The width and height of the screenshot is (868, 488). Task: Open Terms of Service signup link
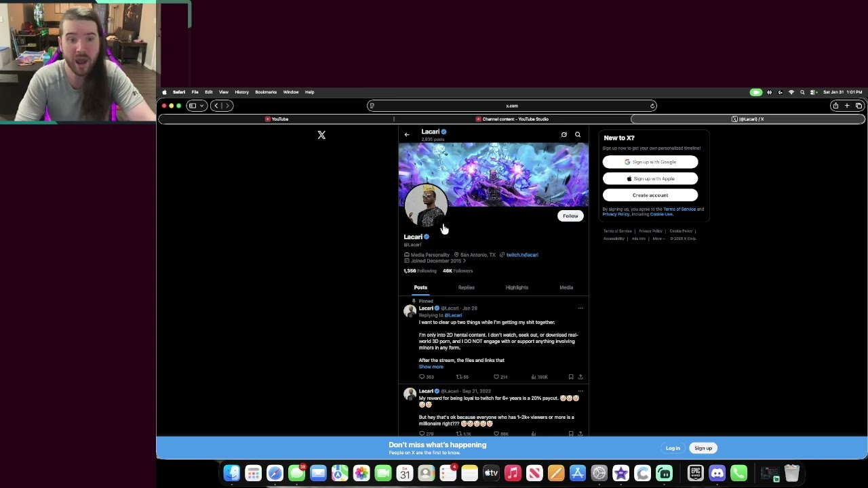679,209
